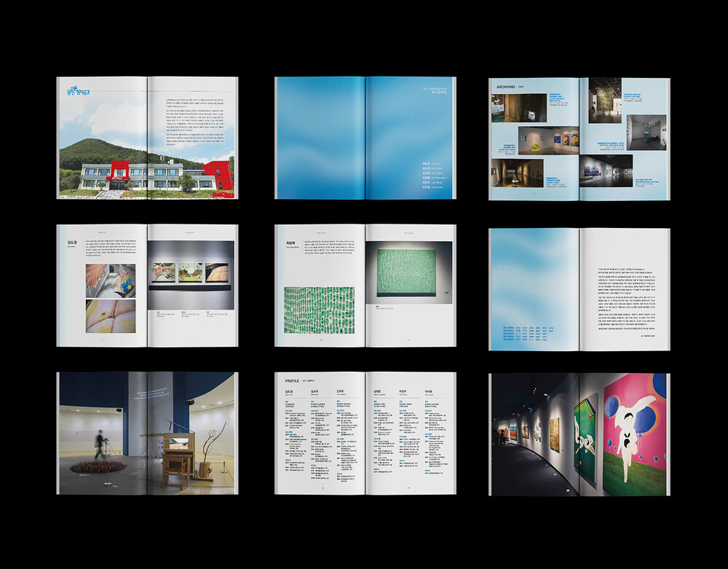
Task: Click the dark gallery corridor photo in ARCHIVING
Action: 517,173
